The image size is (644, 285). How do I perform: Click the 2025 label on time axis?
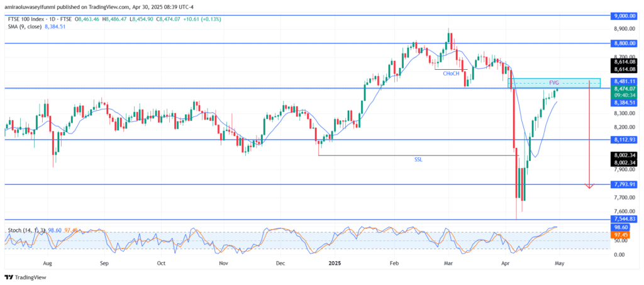click(336, 263)
